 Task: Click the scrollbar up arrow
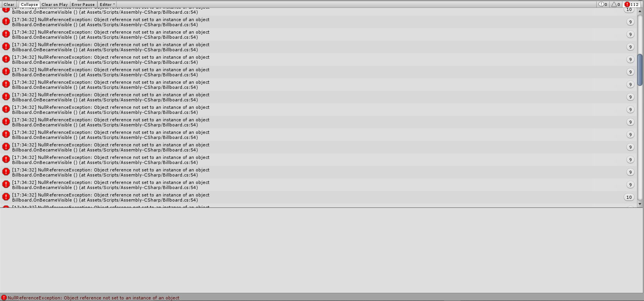pos(640,11)
